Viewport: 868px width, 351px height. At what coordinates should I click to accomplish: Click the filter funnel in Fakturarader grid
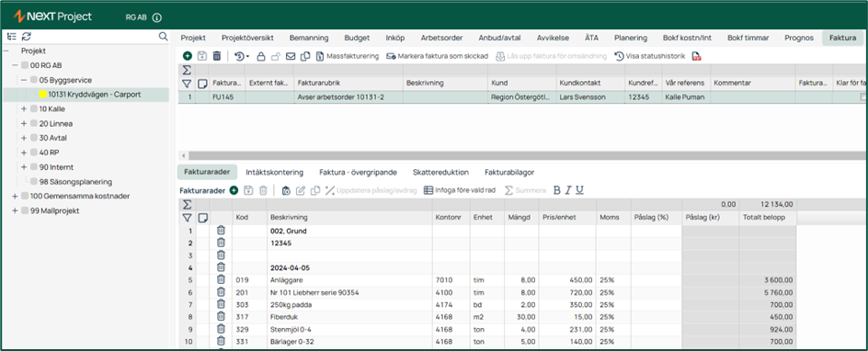click(187, 217)
